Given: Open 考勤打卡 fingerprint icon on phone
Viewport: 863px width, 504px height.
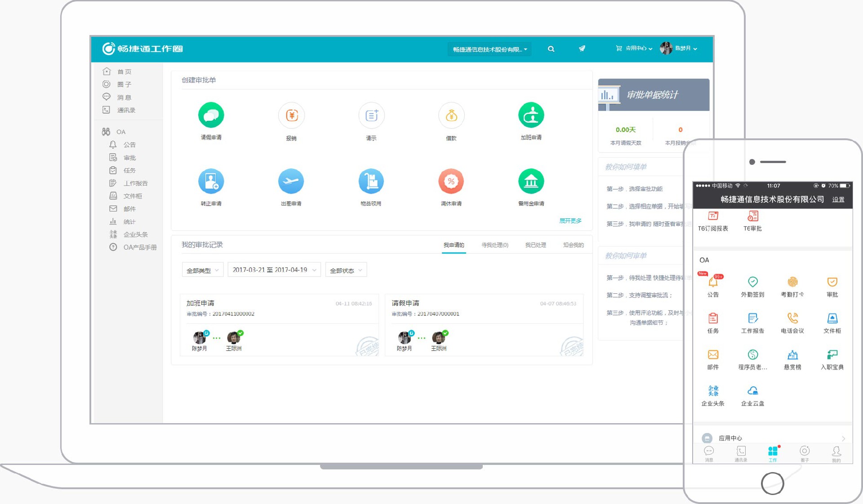Looking at the screenshot, I should click(792, 282).
